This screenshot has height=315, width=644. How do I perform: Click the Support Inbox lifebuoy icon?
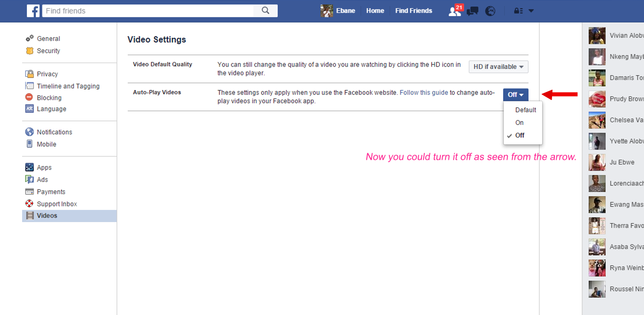pyautogui.click(x=30, y=204)
